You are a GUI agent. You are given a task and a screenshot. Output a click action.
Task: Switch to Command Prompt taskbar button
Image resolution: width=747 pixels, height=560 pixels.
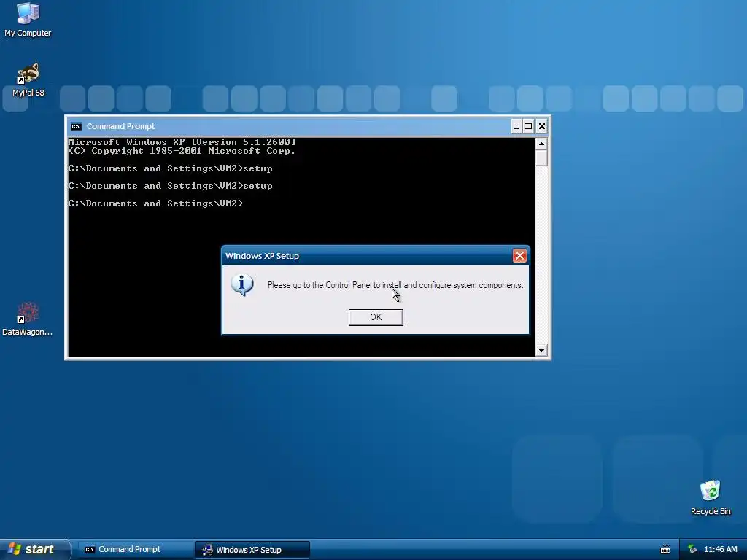[134, 550]
